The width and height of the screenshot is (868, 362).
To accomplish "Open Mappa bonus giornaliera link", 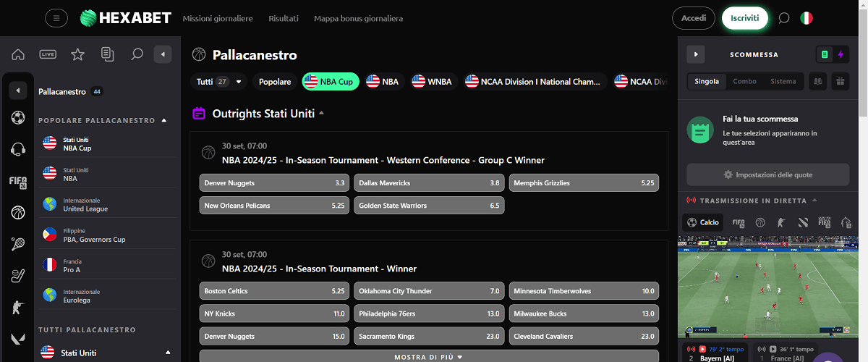I will click(x=359, y=18).
